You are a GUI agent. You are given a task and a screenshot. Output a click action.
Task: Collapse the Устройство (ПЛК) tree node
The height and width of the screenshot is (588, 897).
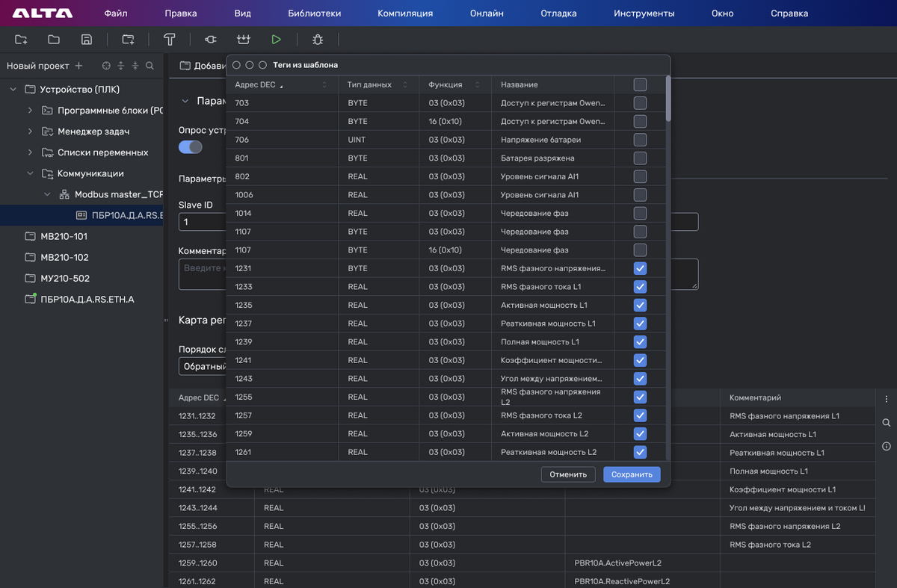(x=13, y=90)
